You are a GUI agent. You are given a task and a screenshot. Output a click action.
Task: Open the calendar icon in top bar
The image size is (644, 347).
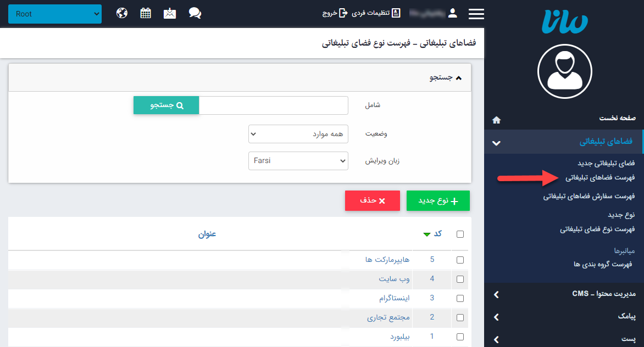(145, 13)
